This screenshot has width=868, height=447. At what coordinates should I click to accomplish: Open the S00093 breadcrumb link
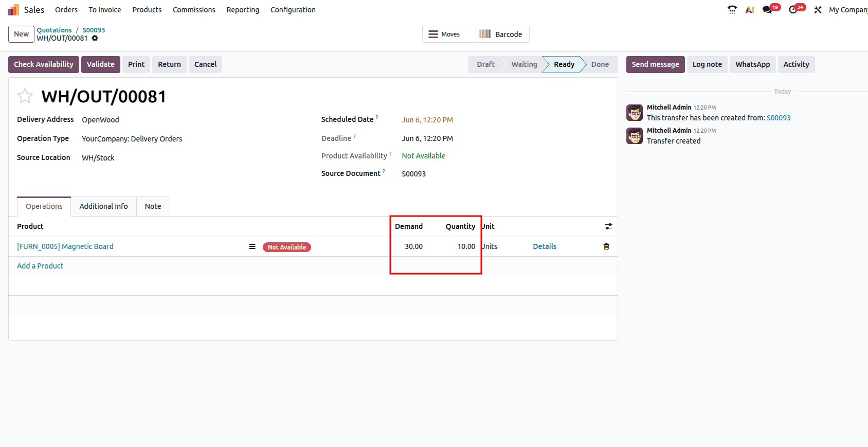coord(94,30)
